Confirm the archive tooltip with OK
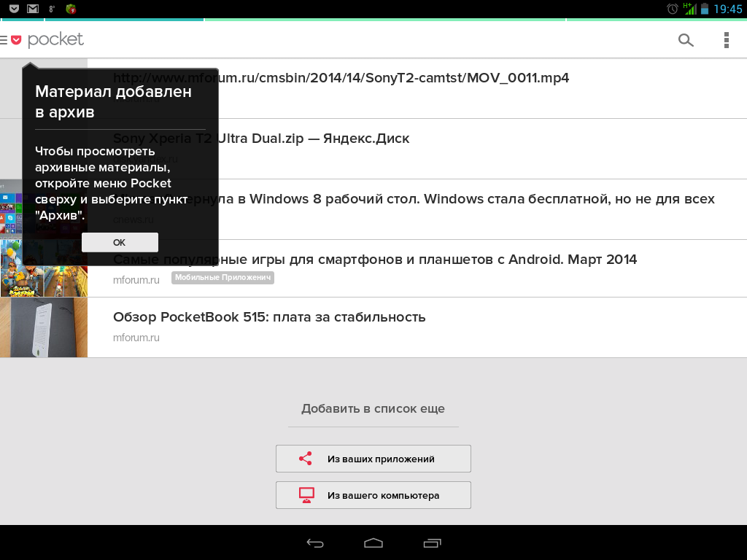The image size is (747, 560). (120, 242)
